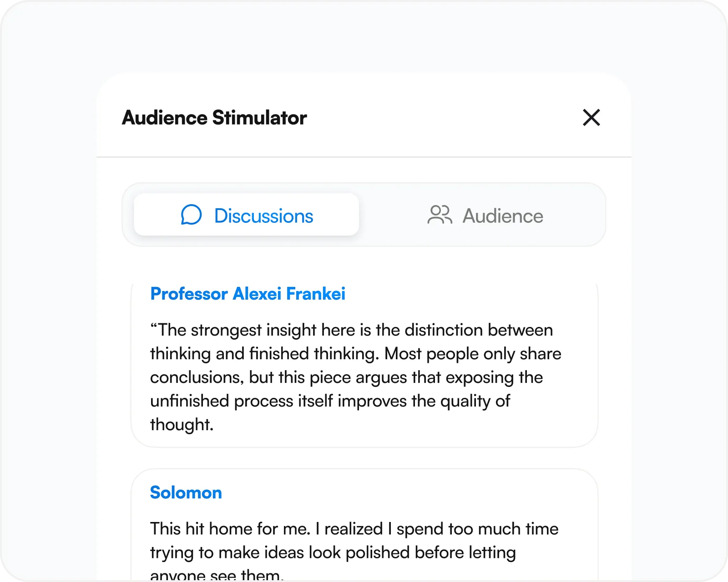Select Professor Alexei Frankei's comment text
This screenshot has height=582, width=728.
355,377
